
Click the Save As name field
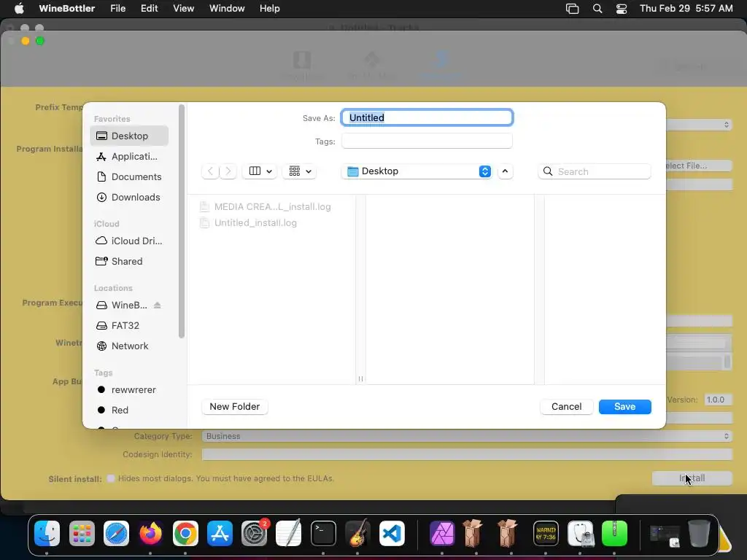pos(427,117)
